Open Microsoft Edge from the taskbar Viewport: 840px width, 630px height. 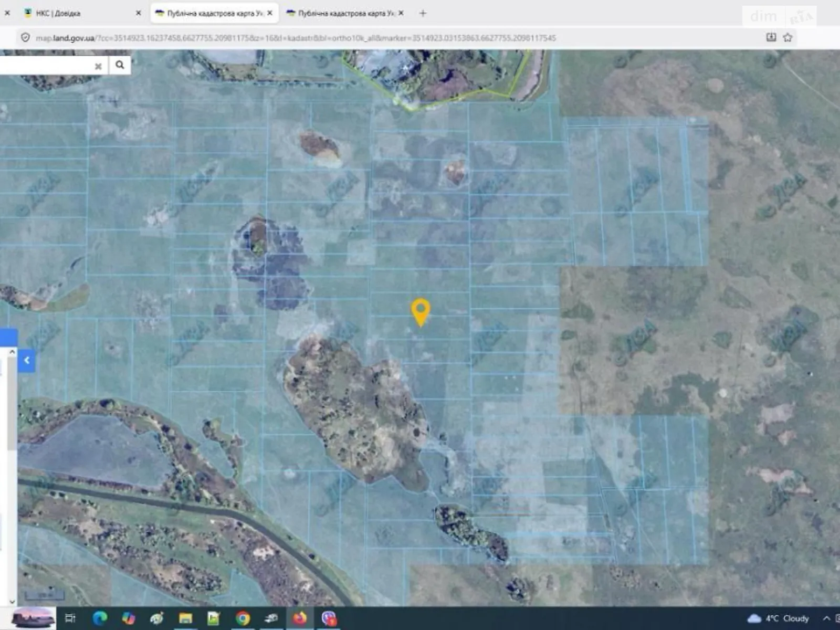click(100, 618)
